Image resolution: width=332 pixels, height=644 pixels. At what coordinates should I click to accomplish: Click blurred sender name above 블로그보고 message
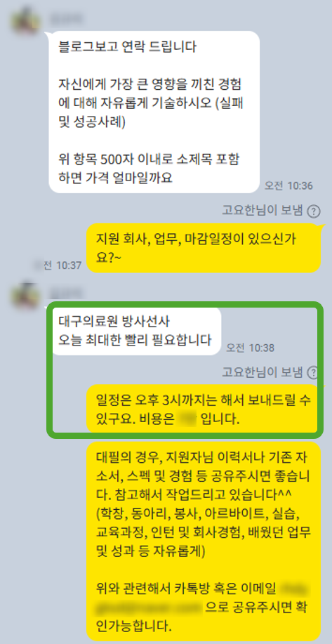coord(66,18)
